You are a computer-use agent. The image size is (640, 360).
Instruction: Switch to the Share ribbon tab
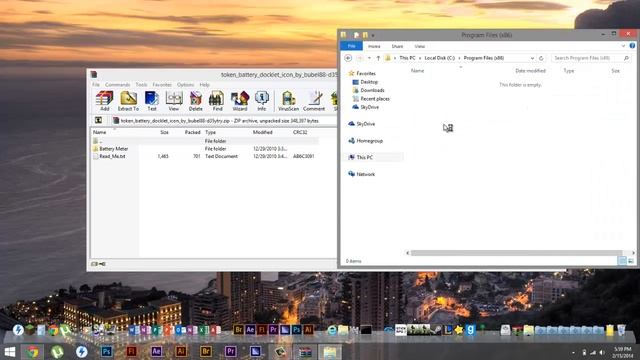(x=397, y=46)
